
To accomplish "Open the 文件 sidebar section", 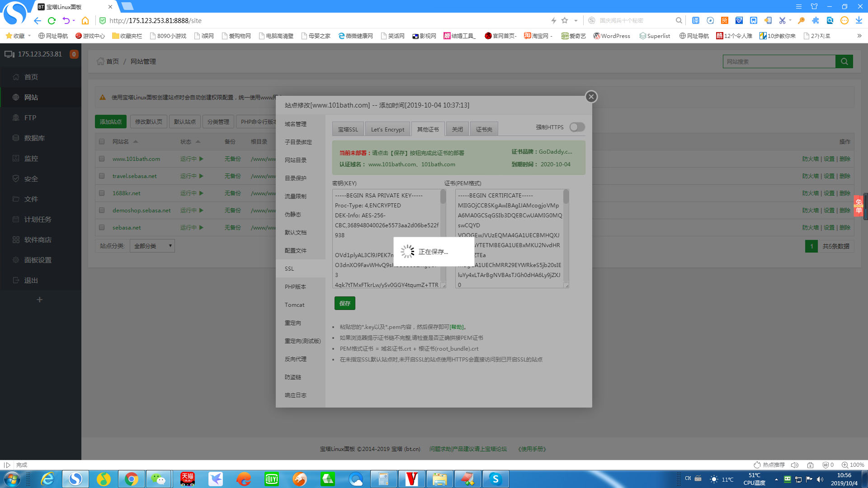I will pyautogui.click(x=31, y=199).
